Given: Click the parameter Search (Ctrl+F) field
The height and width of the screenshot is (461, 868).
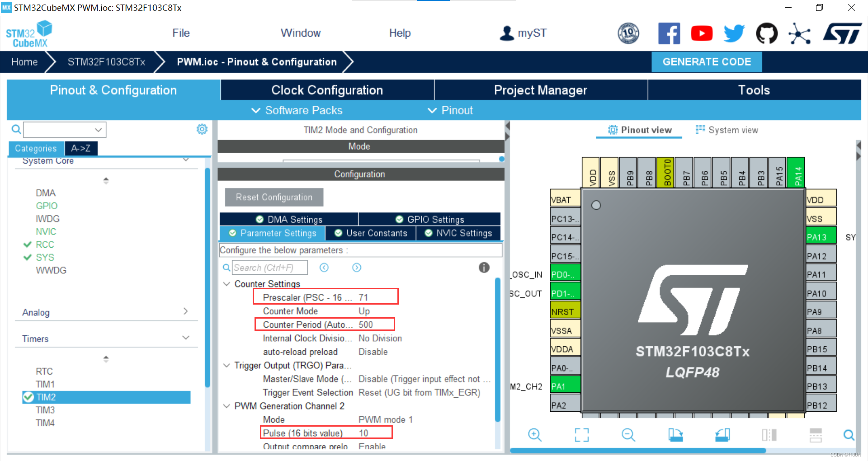Looking at the screenshot, I should pos(270,268).
